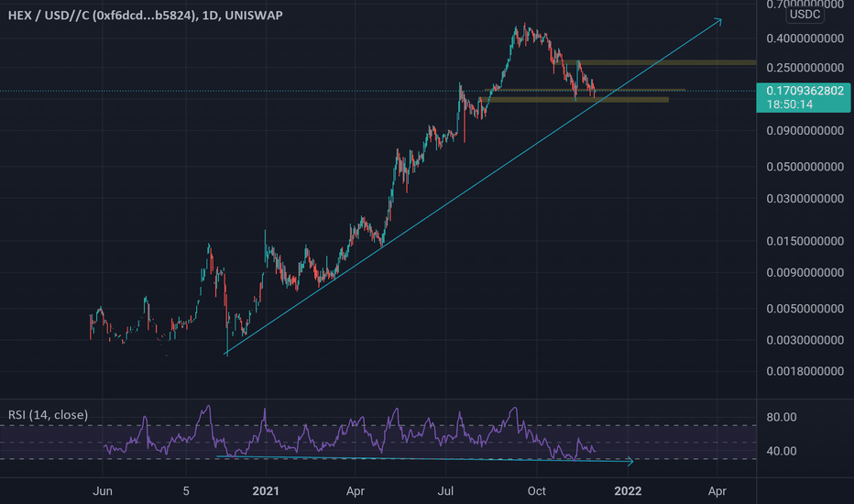Click the 2021 date label
This screenshot has height=504, width=854.
pyautogui.click(x=266, y=491)
